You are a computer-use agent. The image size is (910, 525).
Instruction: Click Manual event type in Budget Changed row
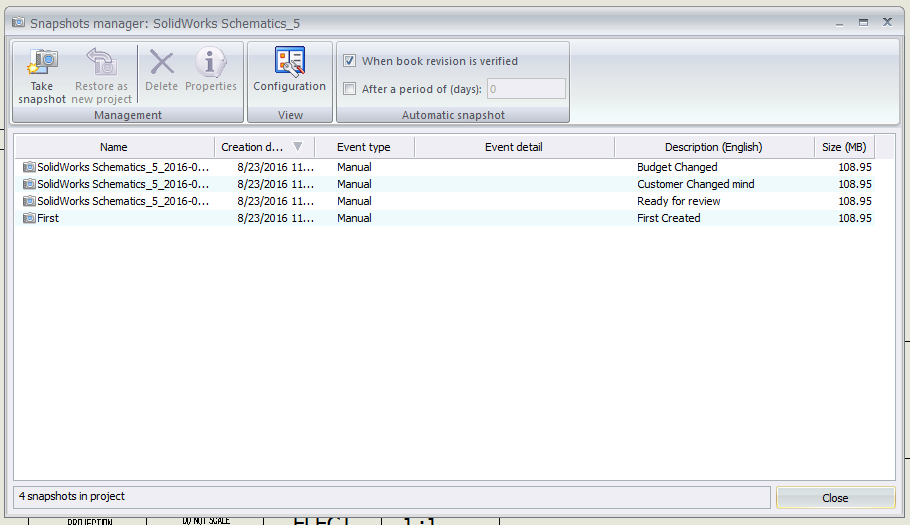coord(354,167)
